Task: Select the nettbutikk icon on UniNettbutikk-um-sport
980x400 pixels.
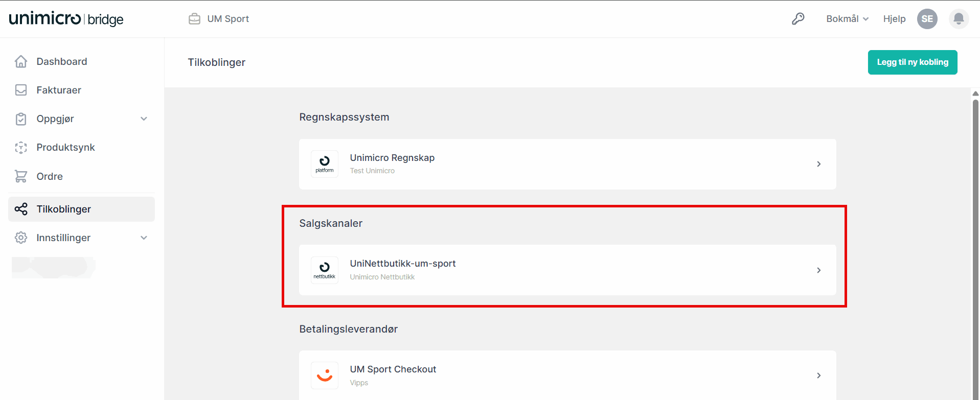Action: click(x=324, y=270)
